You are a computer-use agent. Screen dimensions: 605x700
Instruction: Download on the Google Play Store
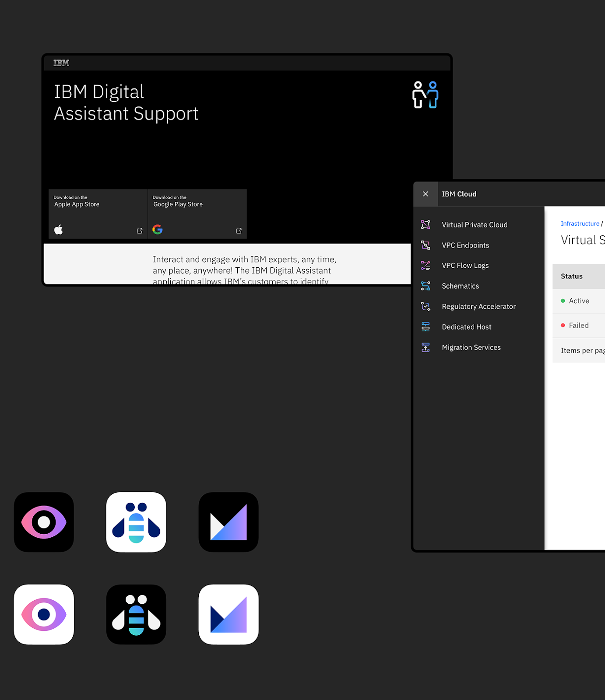(197, 214)
